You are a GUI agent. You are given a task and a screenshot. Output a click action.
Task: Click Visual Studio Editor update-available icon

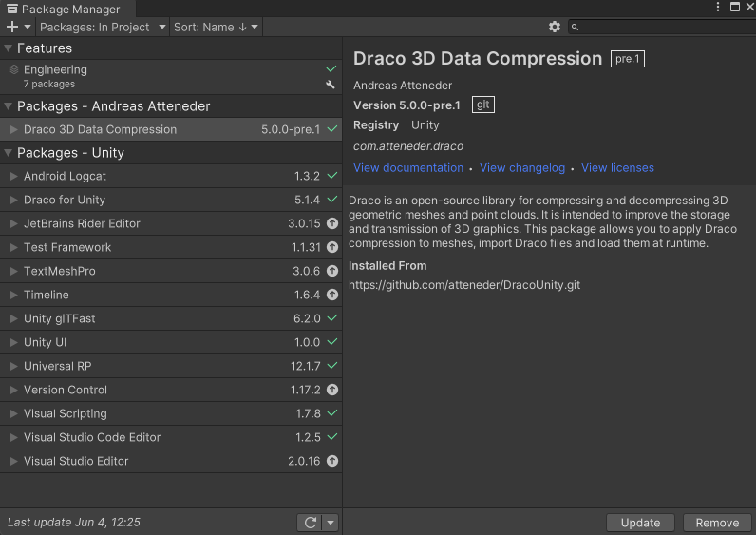[332, 461]
